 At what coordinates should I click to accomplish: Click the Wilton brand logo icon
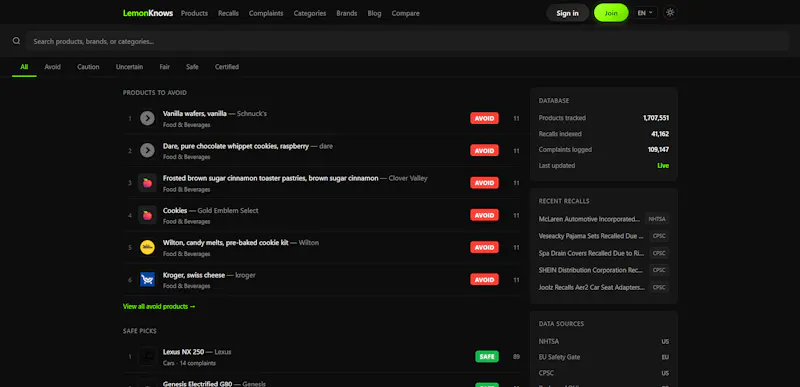[x=147, y=247]
